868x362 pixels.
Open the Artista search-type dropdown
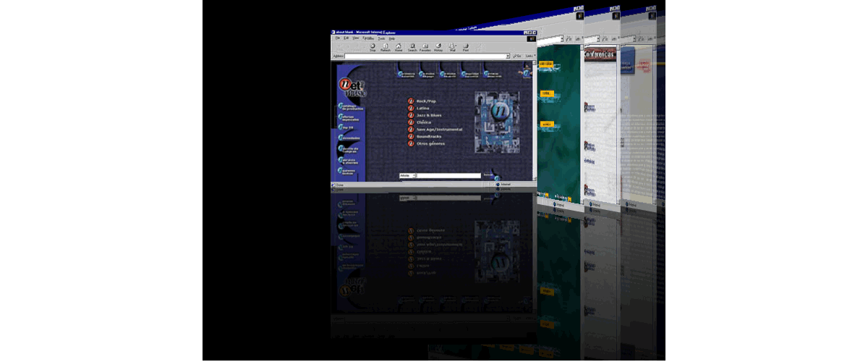[407, 175]
